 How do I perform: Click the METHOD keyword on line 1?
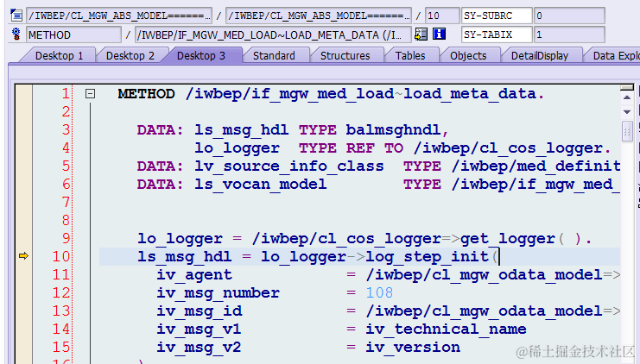click(x=147, y=94)
